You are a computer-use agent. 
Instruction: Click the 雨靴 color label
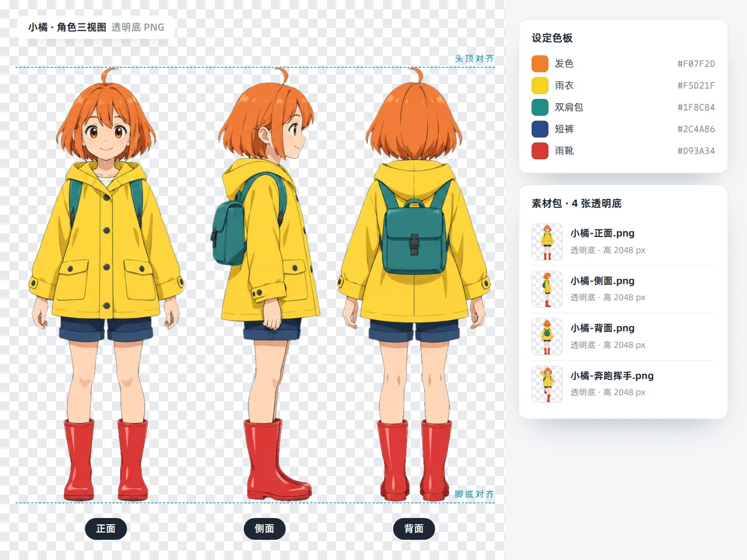(x=564, y=151)
